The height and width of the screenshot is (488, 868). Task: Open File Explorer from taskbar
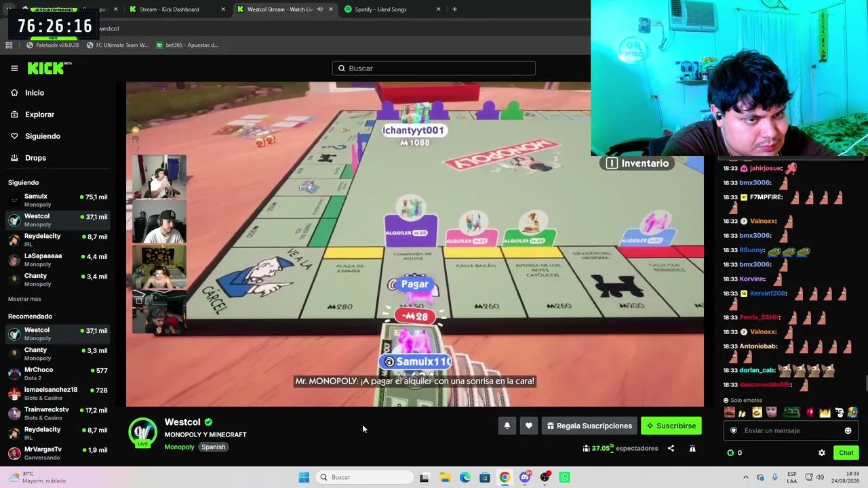coord(445,477)
